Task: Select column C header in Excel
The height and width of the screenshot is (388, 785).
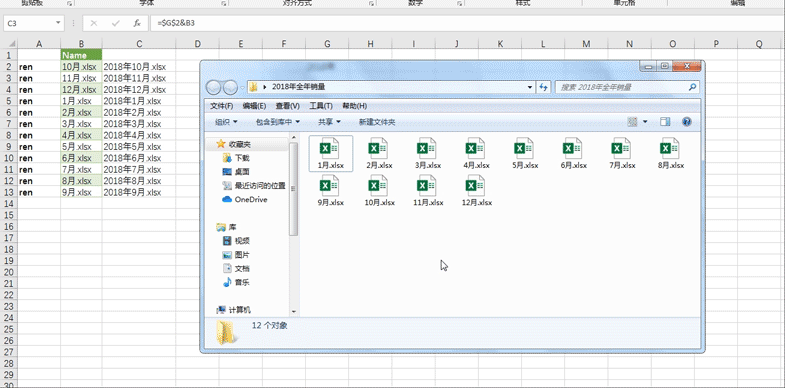Action: click(139, 44)
